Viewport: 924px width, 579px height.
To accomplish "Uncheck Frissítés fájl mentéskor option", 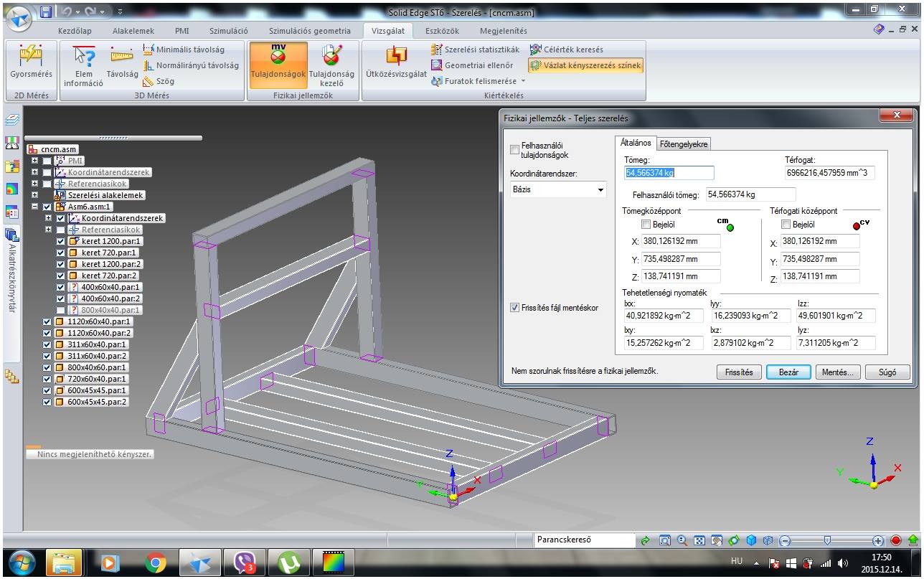I will click(x=514, y=308).
